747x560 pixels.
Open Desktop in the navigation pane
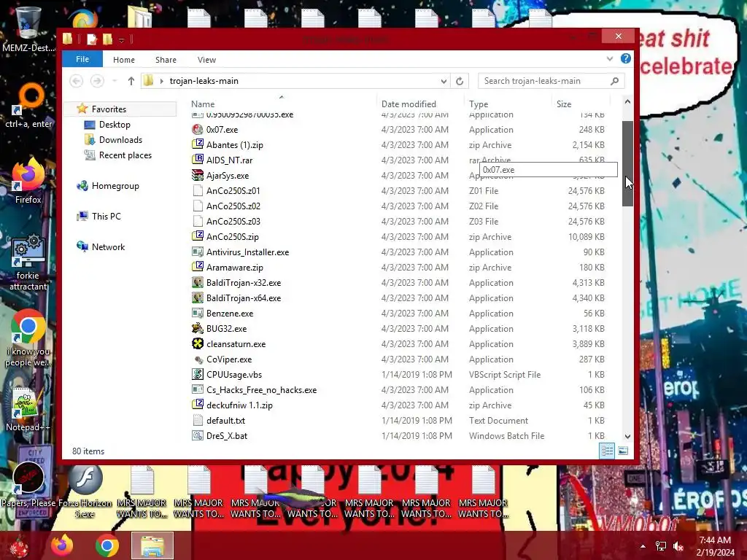pyautogui.click(x=115, y=124)
